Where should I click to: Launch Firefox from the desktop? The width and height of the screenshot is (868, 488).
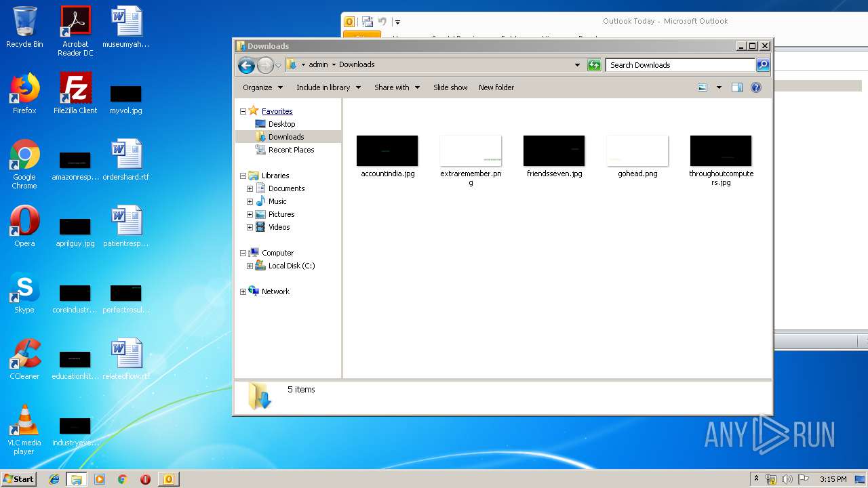[24, 94]
